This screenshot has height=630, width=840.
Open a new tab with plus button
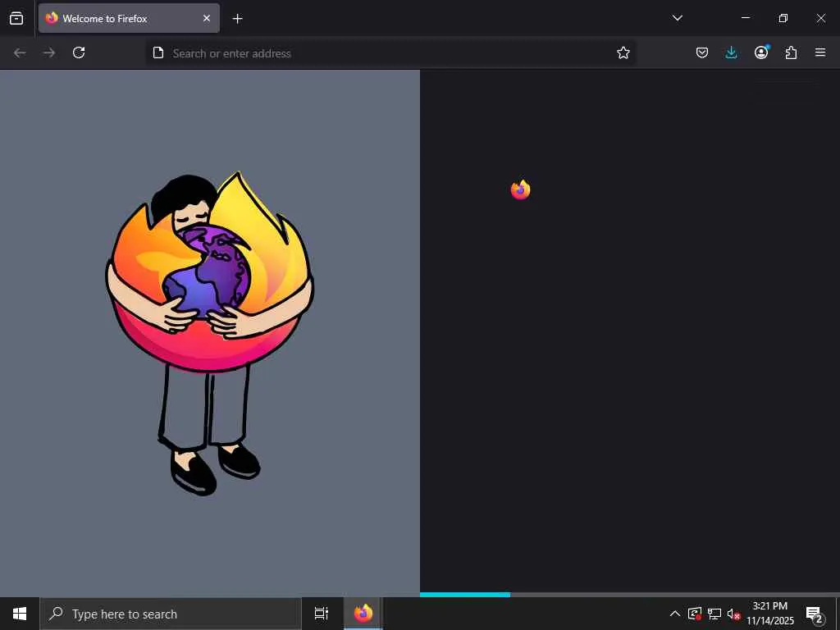click(237, 19)
